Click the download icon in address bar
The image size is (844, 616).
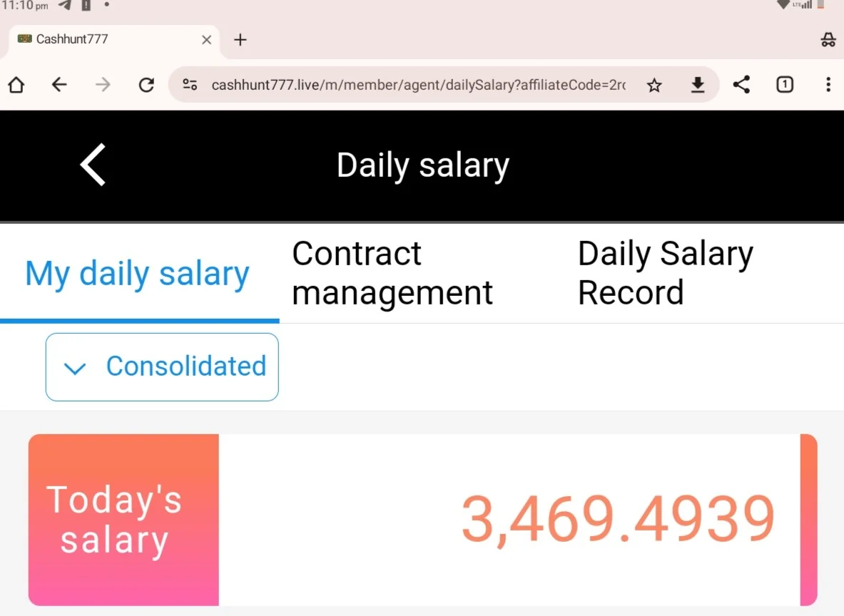point(698,84)
